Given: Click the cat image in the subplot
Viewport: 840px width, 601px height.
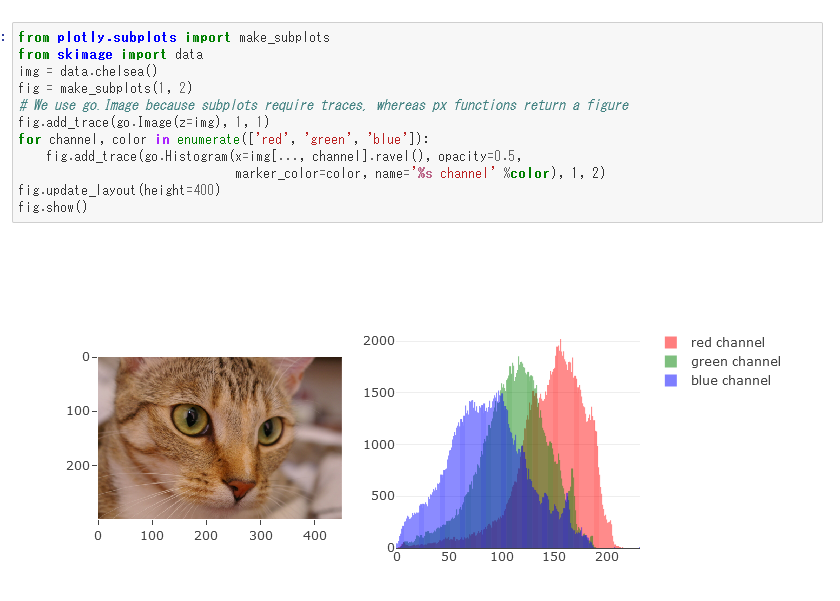Looking at the screenshot, I should pos(220,438).
